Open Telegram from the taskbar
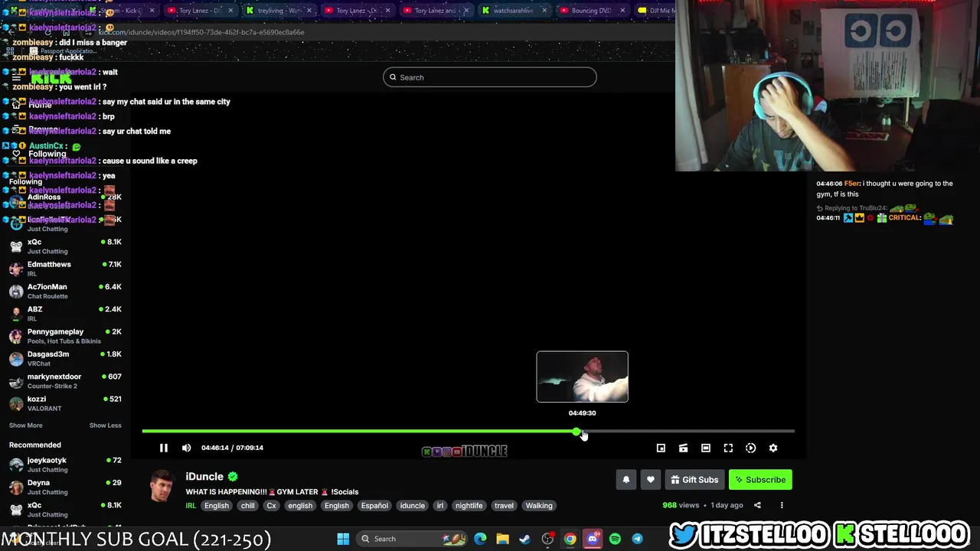The height and width of the screenshot is (551, 980). coord(637,539)
